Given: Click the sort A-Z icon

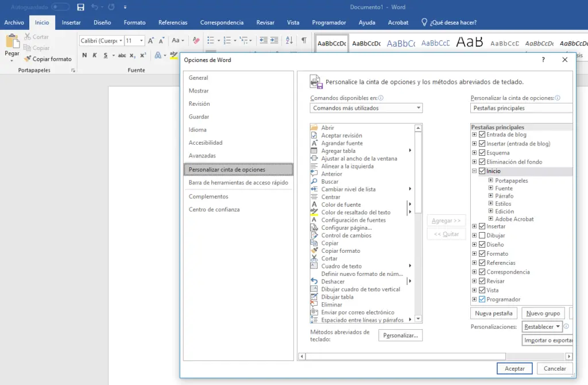Looking at the screenshot, I should click(x=289, y=40).
